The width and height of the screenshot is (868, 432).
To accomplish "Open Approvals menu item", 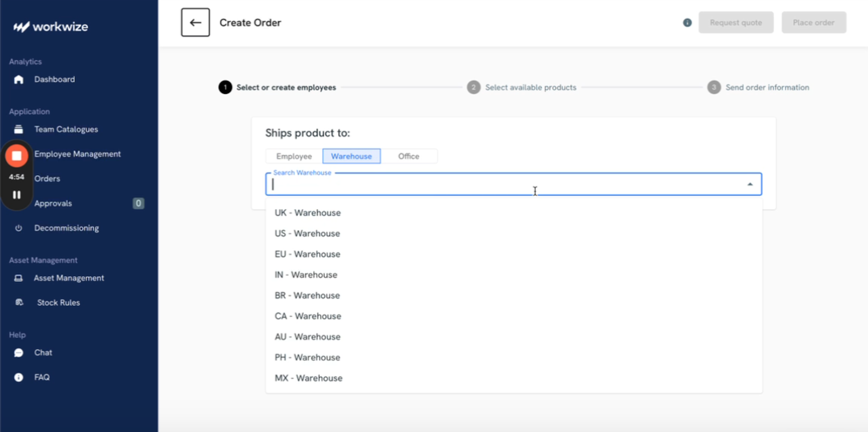I will tap(53, 204).
